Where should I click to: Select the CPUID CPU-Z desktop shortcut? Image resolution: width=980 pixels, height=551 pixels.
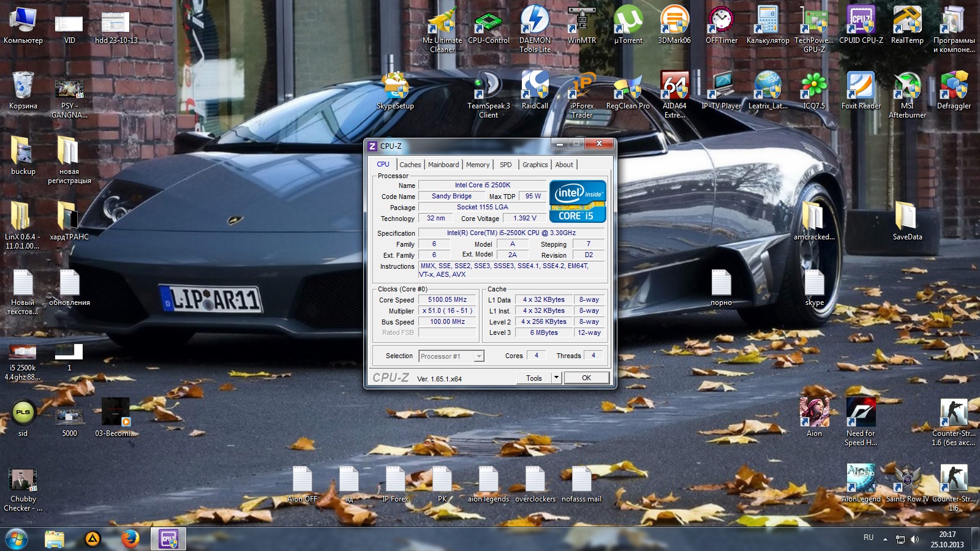861,25
